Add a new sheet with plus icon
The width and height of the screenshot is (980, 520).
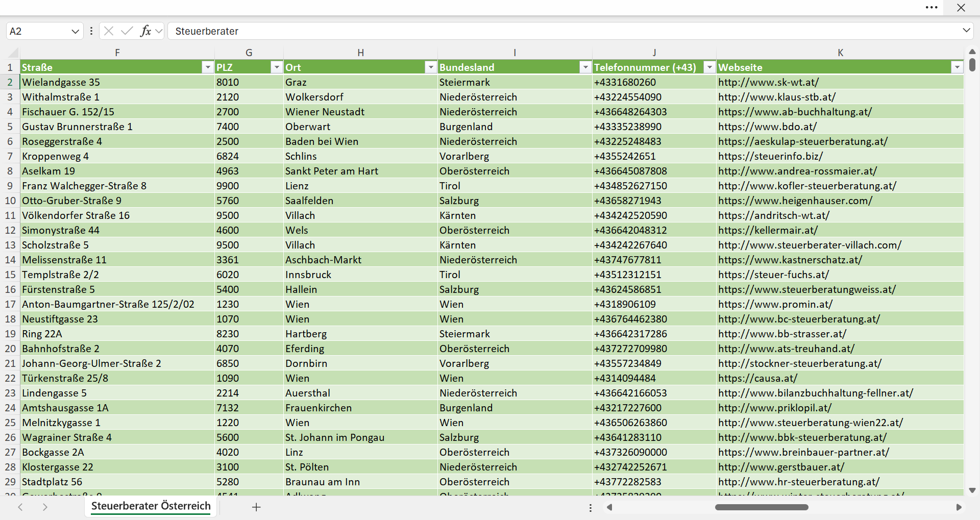(256, 507)
